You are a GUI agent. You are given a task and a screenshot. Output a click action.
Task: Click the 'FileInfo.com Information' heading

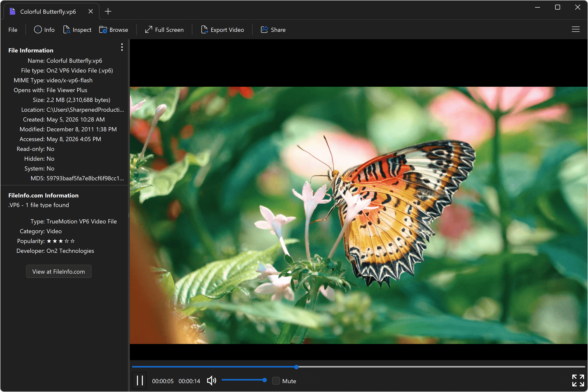[x=44, y=195]
